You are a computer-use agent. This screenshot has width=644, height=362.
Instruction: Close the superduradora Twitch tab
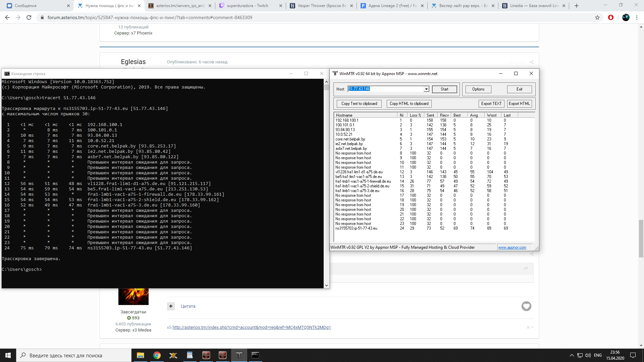pyautogui.click(x=280, y=6)
